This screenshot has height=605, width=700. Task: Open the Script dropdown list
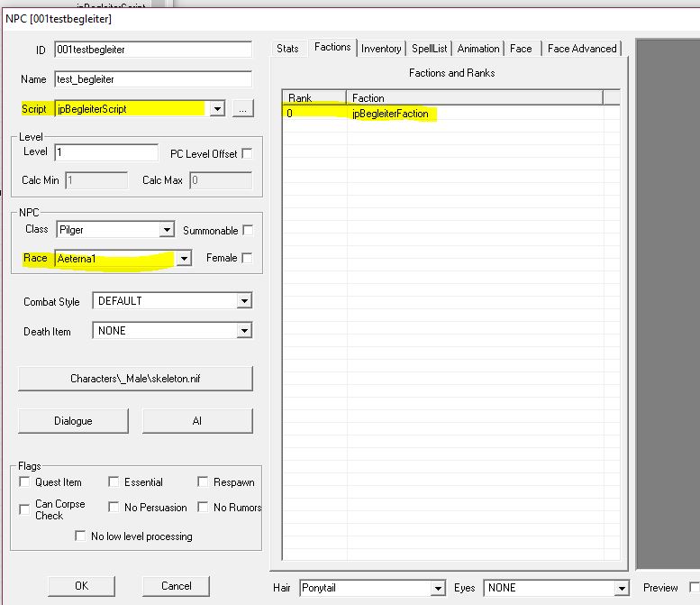pos(216,109)
